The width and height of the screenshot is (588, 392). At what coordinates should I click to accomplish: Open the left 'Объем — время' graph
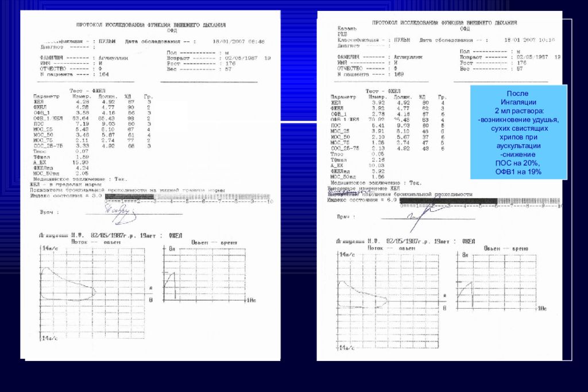click(205, 274)
